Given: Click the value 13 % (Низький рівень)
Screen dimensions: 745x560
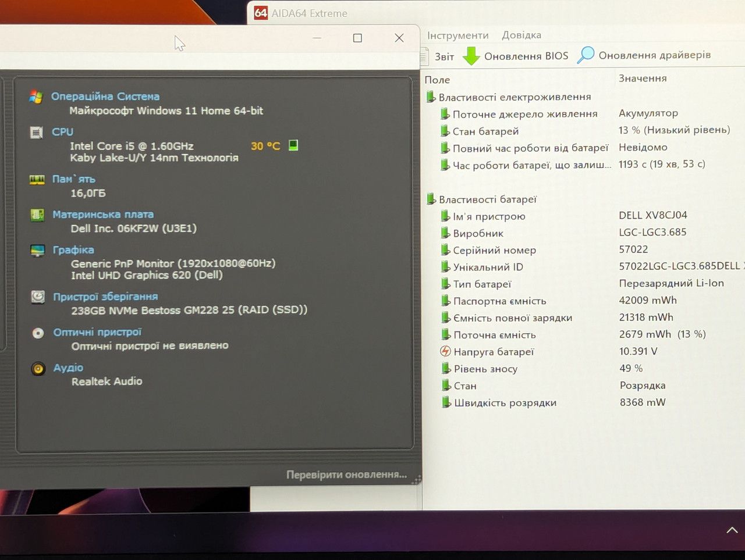Looking at the screenshot, I should tap(674, 130).
